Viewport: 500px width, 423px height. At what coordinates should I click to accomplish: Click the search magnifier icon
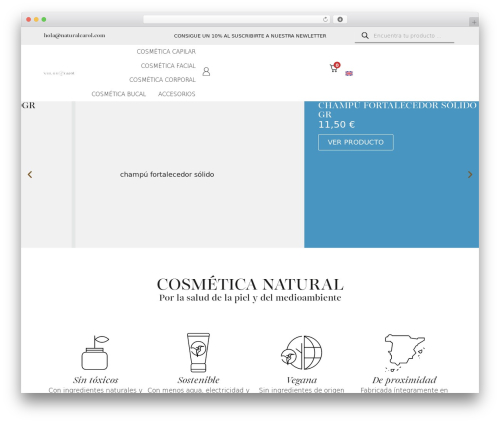pos(365,35)
